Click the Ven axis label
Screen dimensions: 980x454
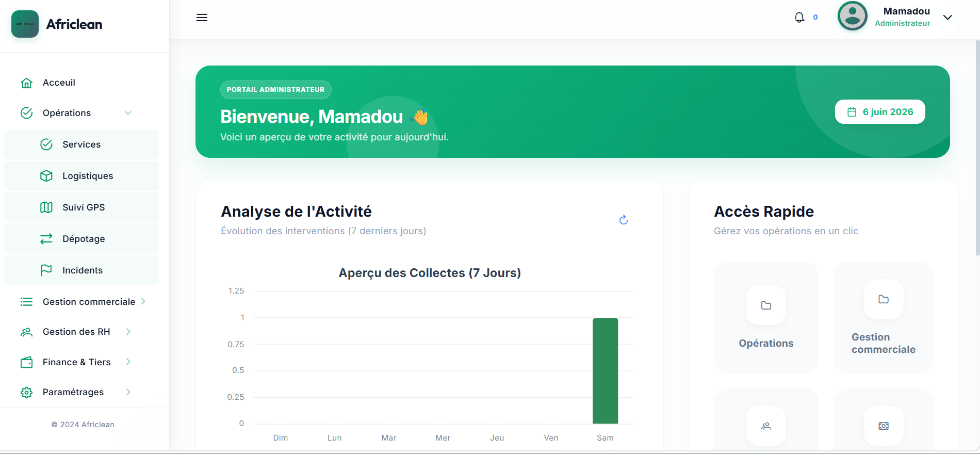[551, 438]
